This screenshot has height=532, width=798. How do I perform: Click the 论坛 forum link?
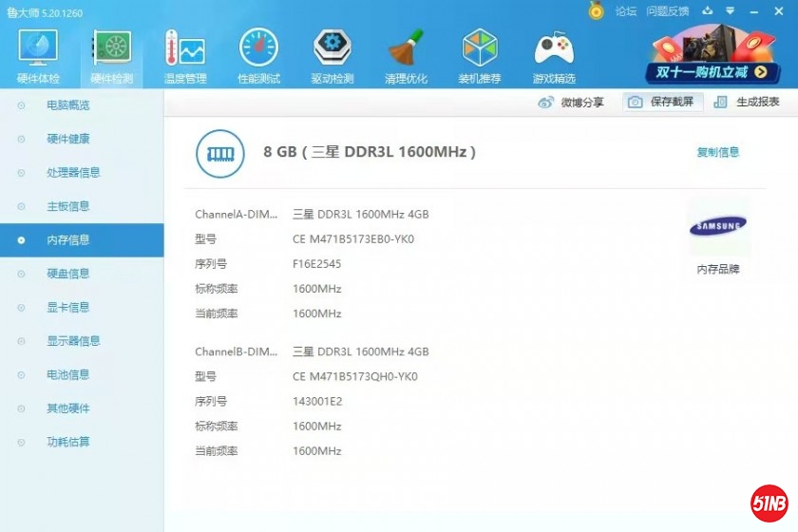tap(626, 11)
